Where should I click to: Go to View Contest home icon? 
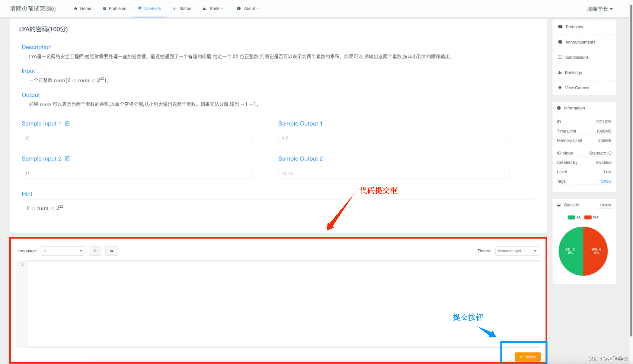coord(560,88)
